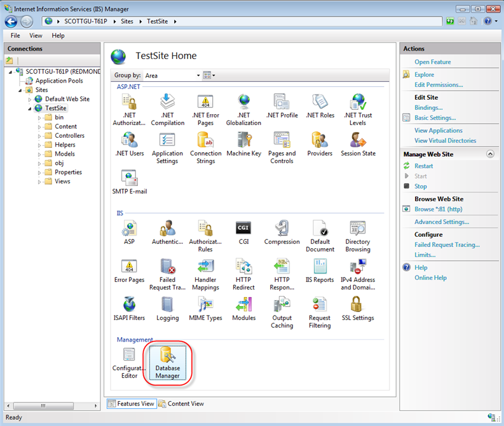
Task: Select Application Pools in Connections tree
Action: pyautogui.click(x=59, y=81)
